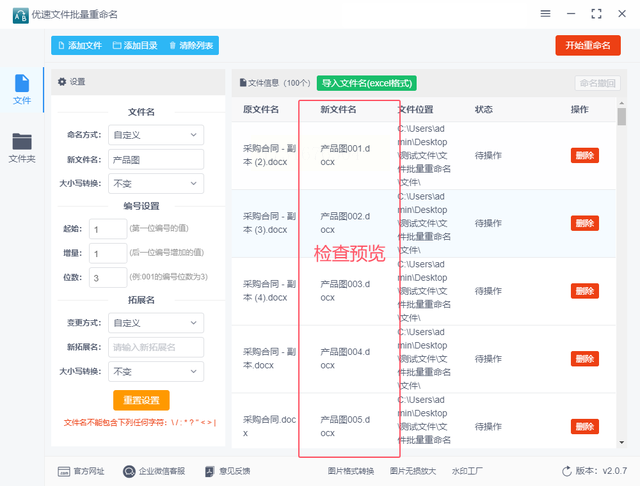Delete the 采购合同.docx row
The height and width of the screenshot is (486, 640).
click(584, 426)
